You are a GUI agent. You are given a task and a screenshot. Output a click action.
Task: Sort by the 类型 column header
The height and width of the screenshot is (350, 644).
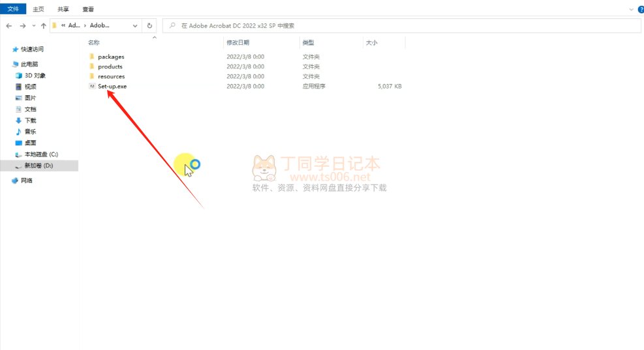point(308,42)
